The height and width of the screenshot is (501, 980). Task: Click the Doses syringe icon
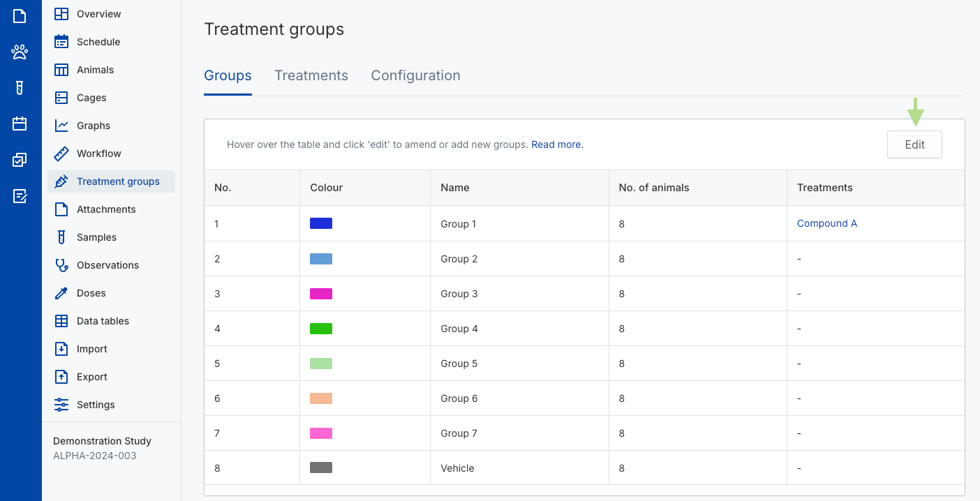(61, 293)
